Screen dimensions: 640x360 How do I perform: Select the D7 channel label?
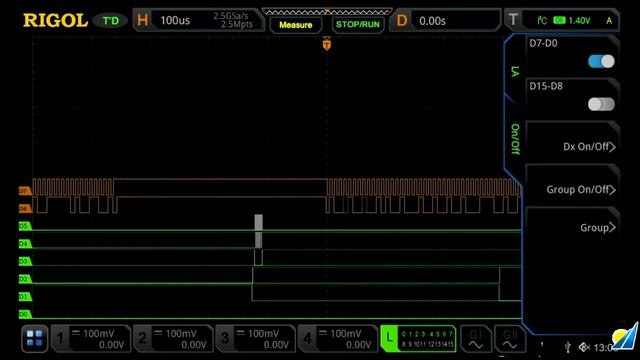coord(24,191)
